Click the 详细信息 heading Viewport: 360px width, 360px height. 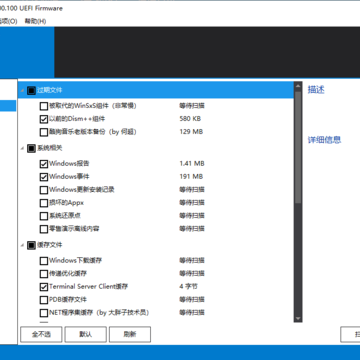(x=324, y=139)
